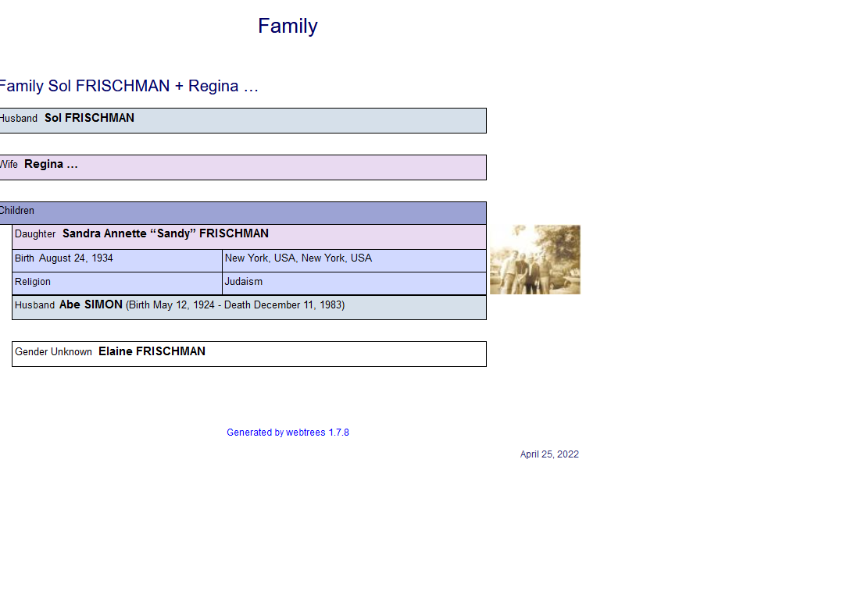This screenshot has height=616, width=854.
Task: Open Sol FRISCHMAN's name in Husband row
Action: pos(89,119)
